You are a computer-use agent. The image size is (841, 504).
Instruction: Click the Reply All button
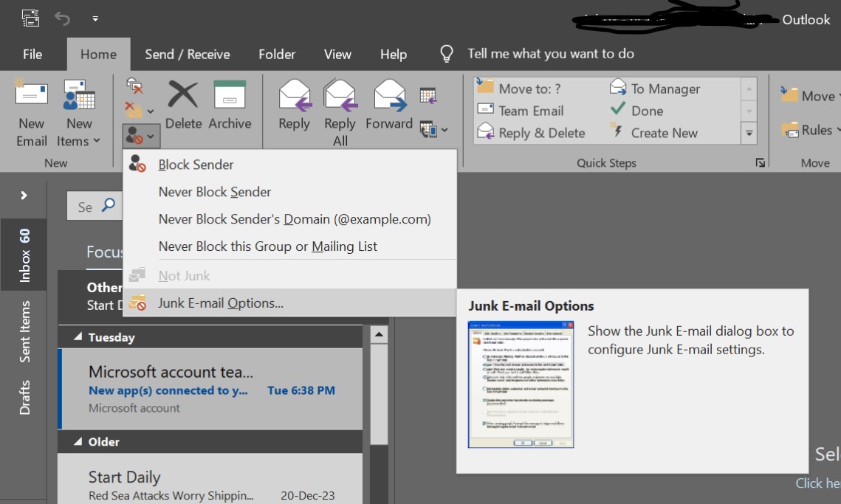pos(340,113)
